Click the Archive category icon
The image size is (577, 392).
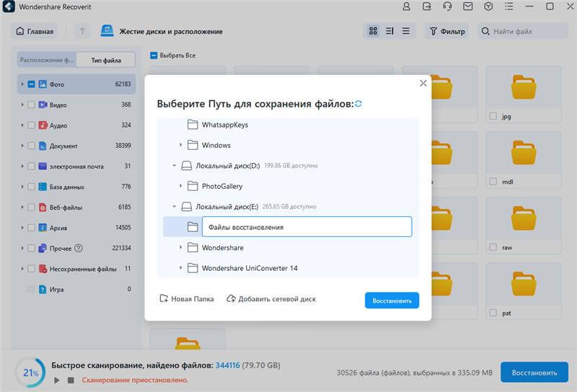43,228
